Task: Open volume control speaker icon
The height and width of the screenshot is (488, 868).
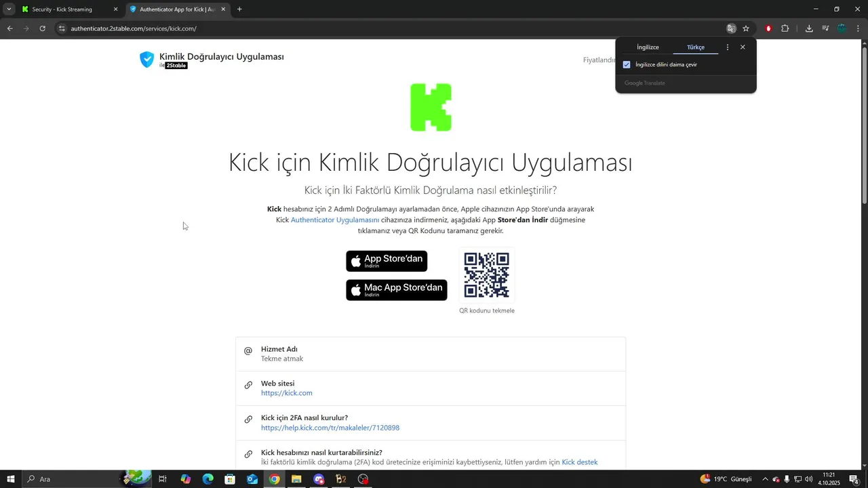Action: click(809, 479)
